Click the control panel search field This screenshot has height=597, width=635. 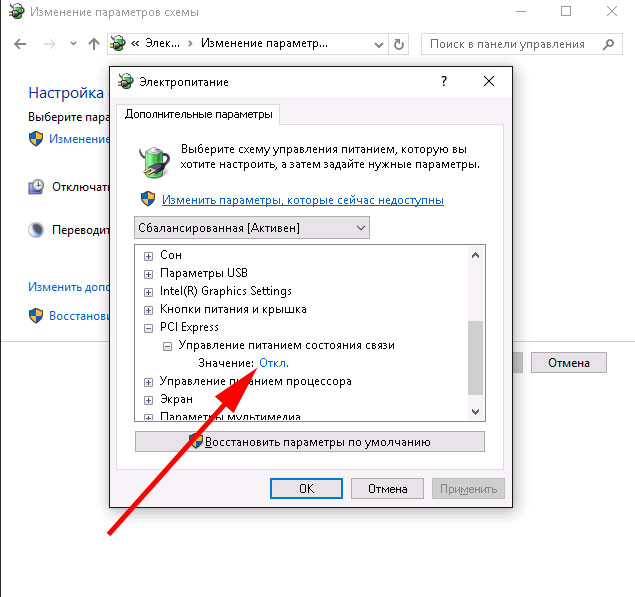[521, 44]
